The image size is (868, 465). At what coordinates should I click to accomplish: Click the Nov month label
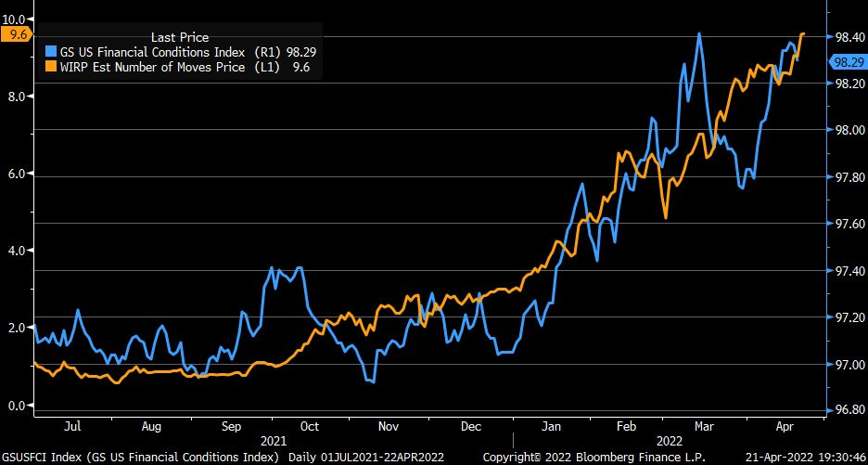pyautogui.click(x=388, y=427)
